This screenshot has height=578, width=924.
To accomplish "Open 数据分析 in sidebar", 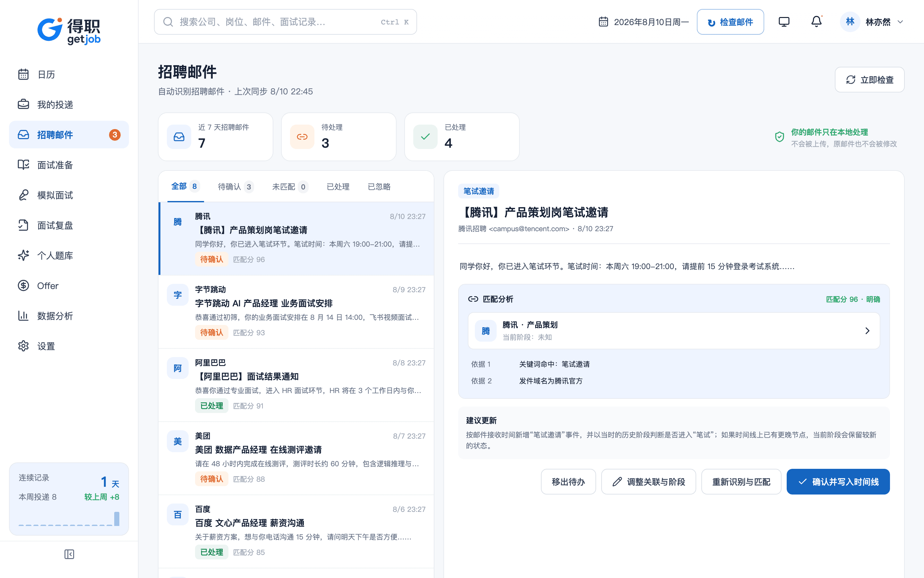I will 69,316.
